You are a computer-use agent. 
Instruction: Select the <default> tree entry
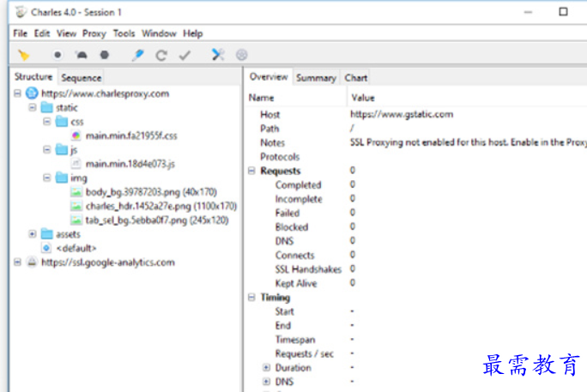[x=76, y=248]
